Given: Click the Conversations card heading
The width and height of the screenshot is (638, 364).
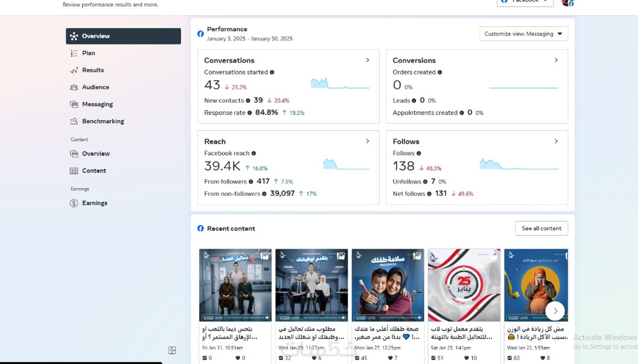Looking at the screenshot, I should pyautogui.click(x=229, y=60).
